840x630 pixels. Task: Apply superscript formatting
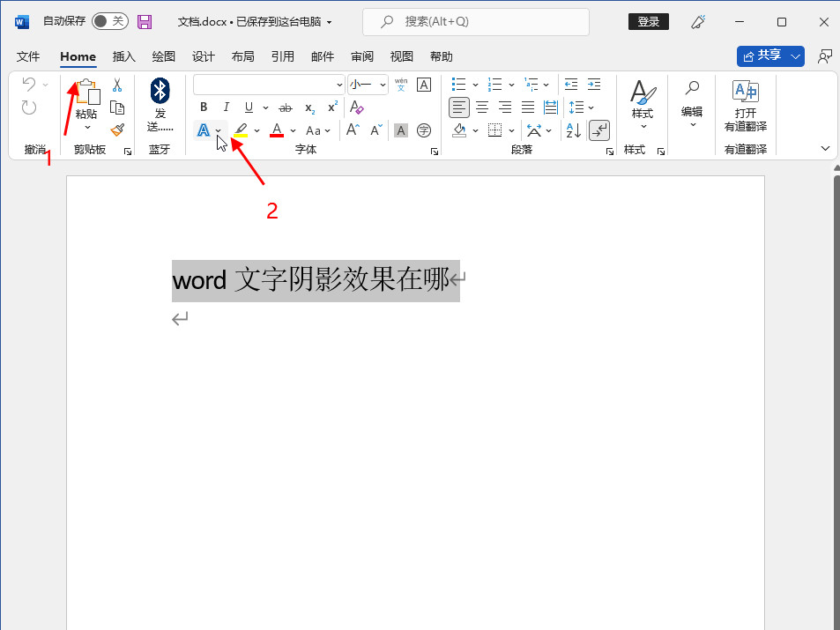332,107
